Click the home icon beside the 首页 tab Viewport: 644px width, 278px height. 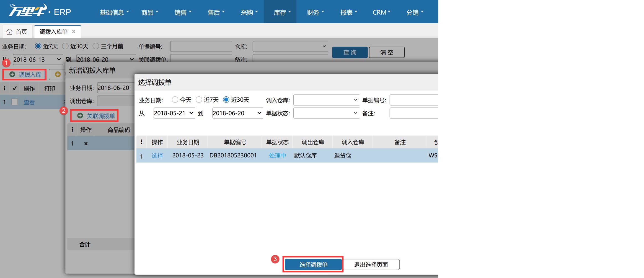(x=9, y=31)
